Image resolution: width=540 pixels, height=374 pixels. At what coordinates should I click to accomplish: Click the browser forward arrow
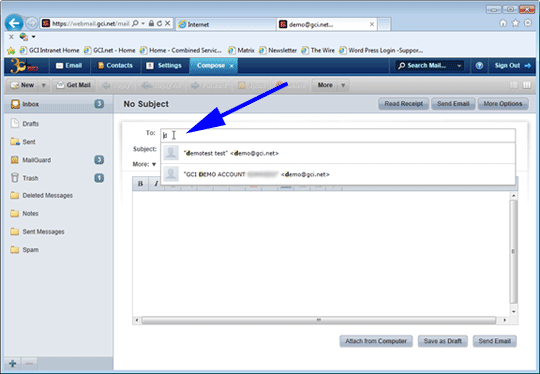point(31,23)
